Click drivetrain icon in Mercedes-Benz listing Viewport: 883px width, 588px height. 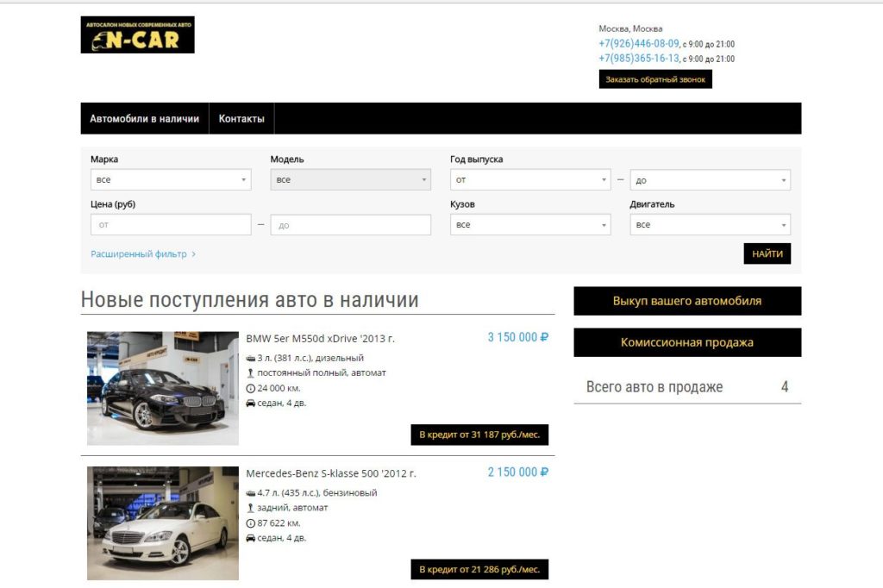click(251, 508)
